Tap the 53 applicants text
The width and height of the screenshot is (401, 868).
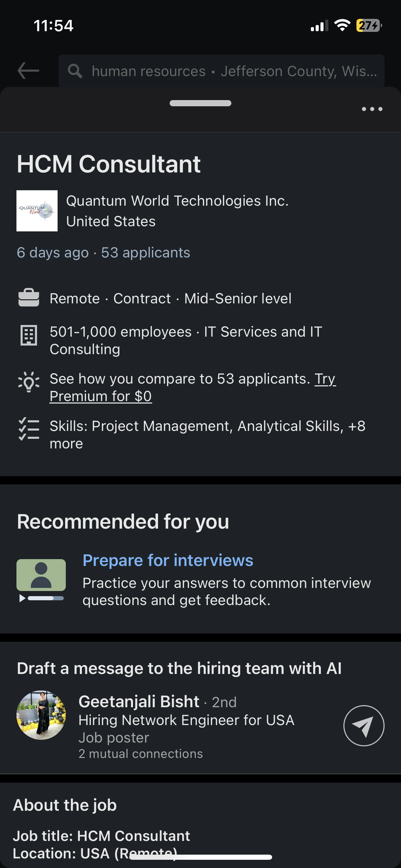(x=145, y=253)
